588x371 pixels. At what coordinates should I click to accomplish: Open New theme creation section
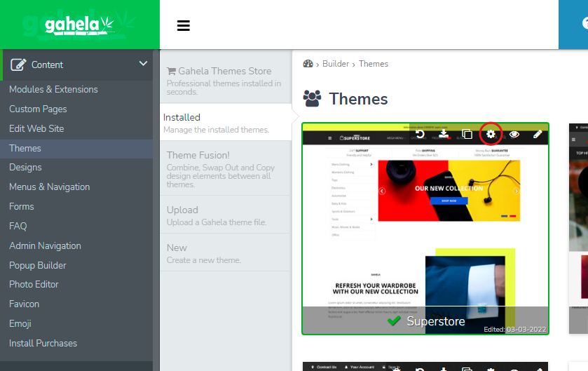click(x=226, y=253)
